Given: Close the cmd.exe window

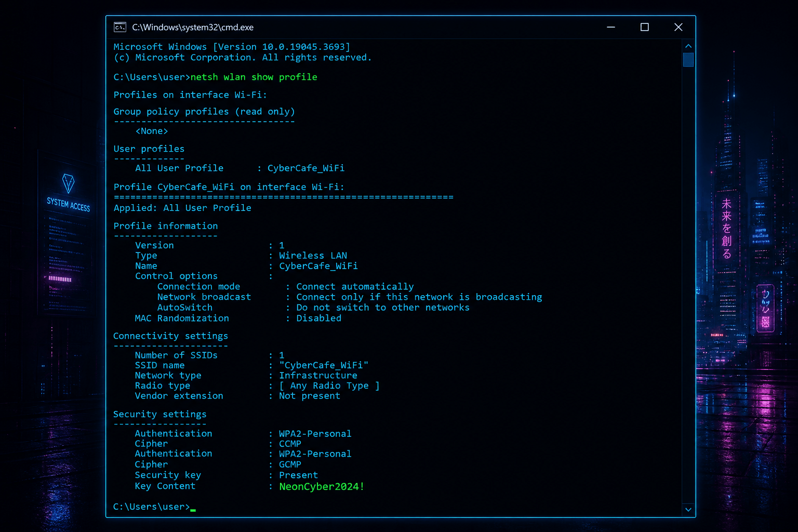Looking at the screenshot, I should [678, 27].
